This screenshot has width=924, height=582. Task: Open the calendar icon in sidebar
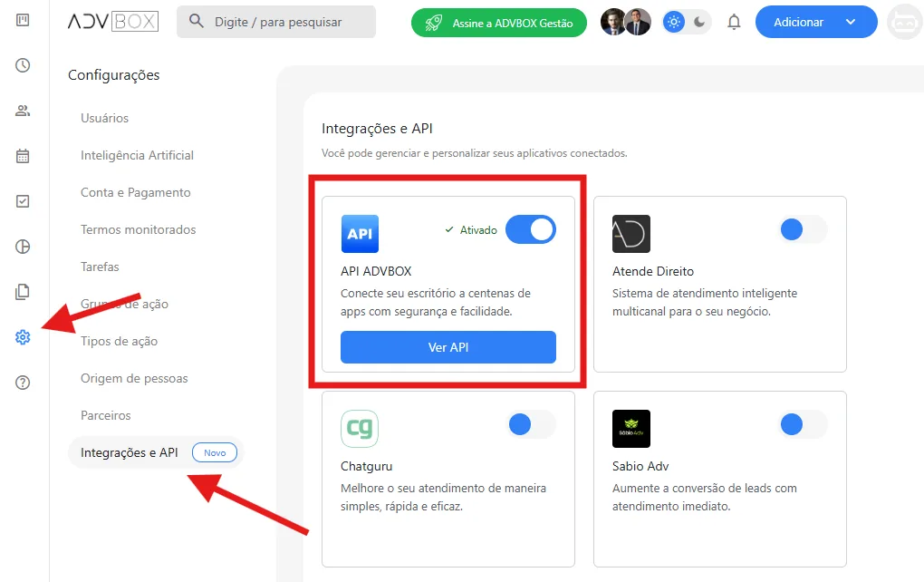tap(23, 156)
